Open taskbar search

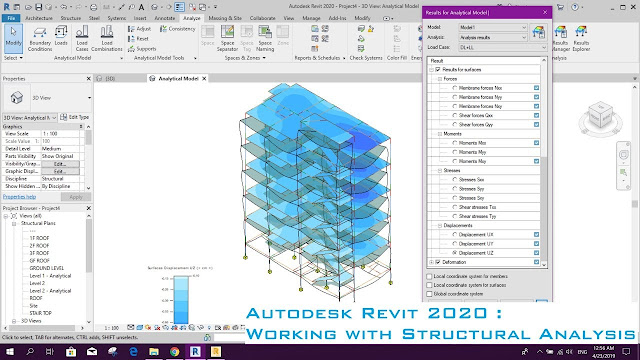point(30,351)
